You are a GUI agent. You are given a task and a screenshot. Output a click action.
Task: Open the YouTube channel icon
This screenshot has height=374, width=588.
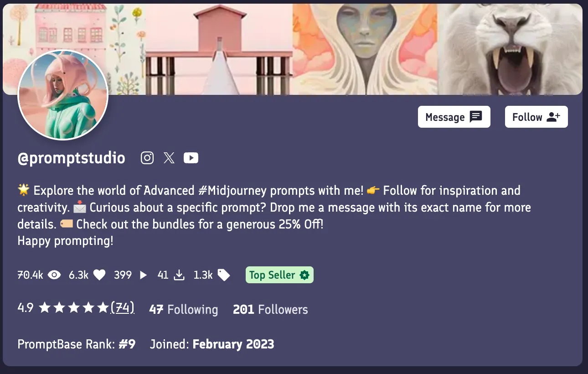tap(191, 158)
